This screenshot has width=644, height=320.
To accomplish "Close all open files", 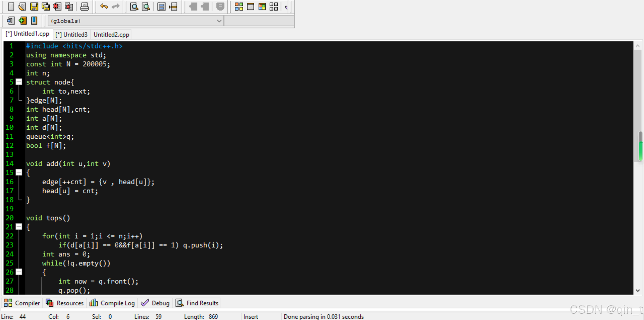I will 69,6.
